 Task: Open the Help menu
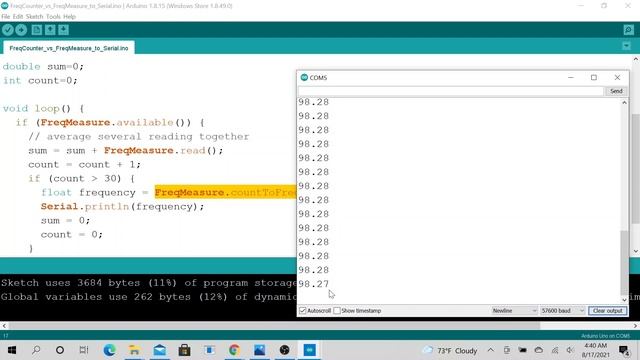pyautogui.click(x=69, y=17)
